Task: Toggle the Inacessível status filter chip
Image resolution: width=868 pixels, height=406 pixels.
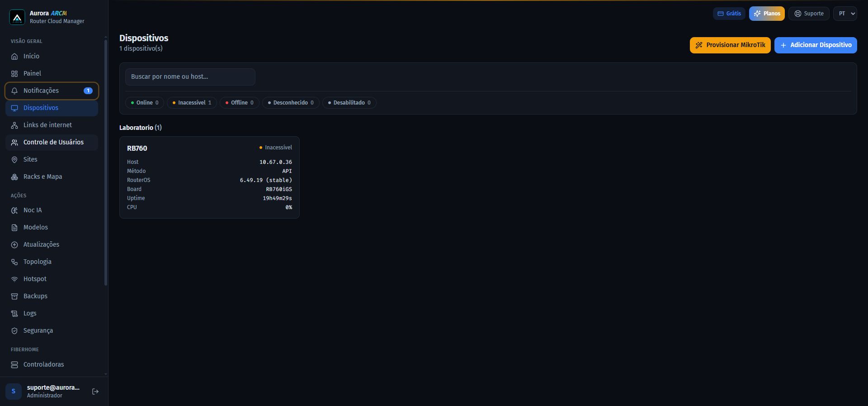Action: click(x=192, y=103)
